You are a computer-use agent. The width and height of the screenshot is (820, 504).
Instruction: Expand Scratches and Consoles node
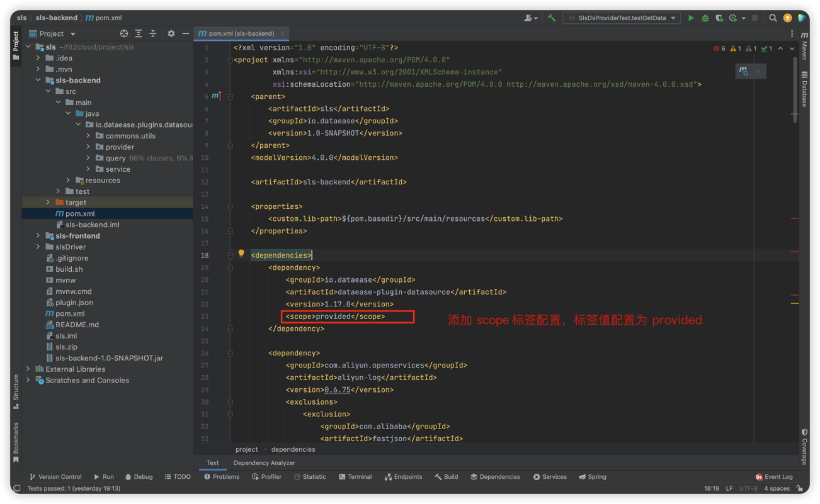(28, 380)
